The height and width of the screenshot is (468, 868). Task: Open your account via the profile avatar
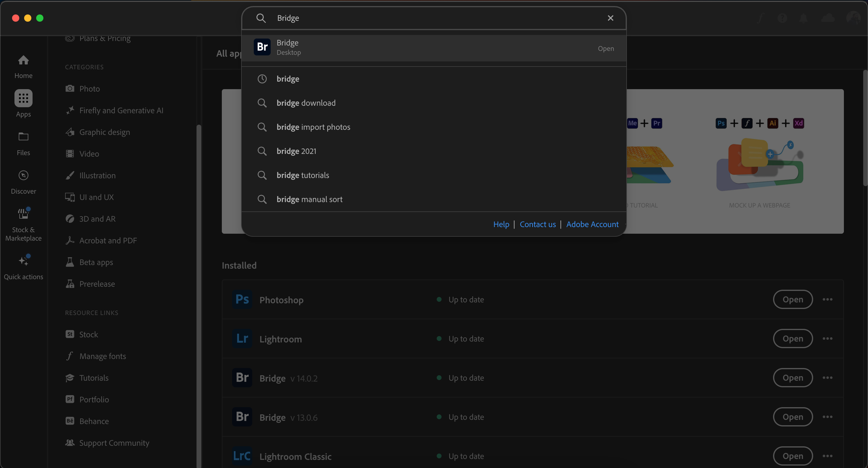tap(854, 18)
